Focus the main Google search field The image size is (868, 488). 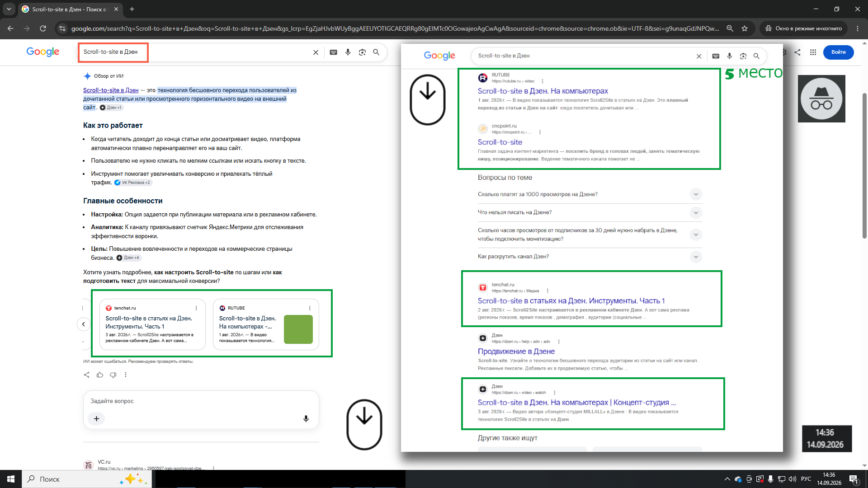194,52
